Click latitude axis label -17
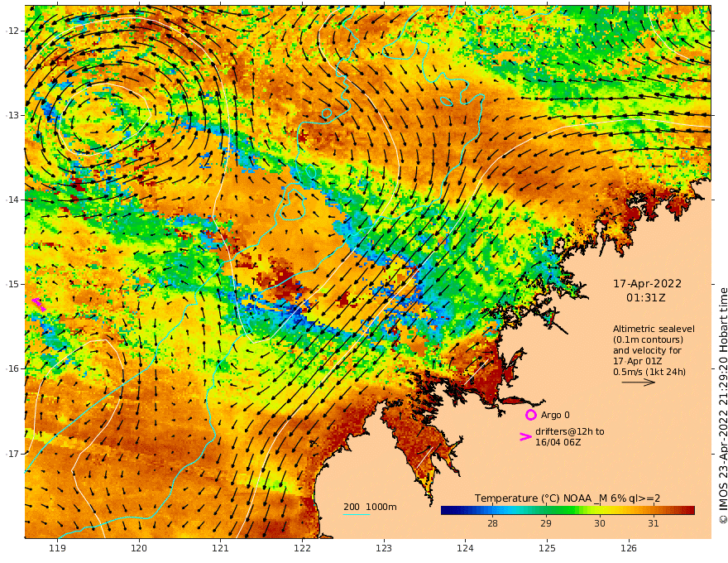This screenshot has width=728, height=563. coord(12,454)
